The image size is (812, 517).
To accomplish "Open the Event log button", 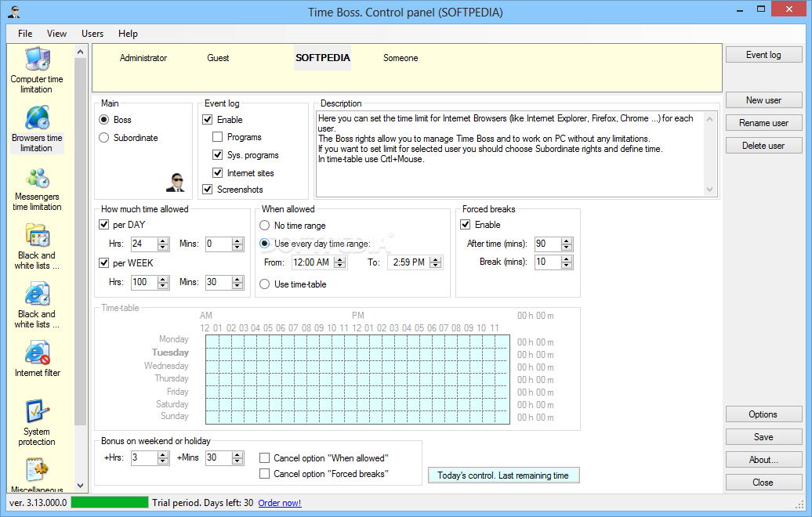I will pyautogui.click(x=764, y=55).
